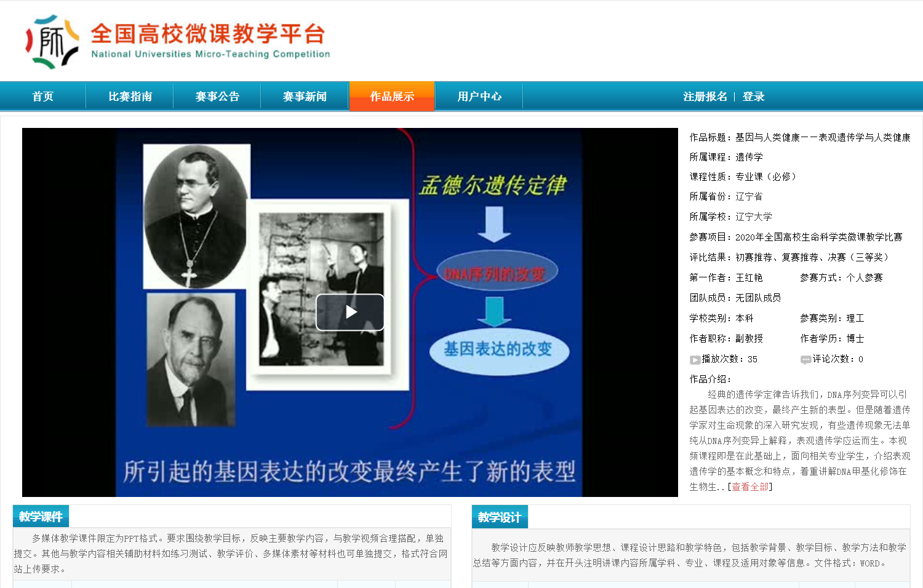
Task: Click the 注册报名 registration link
Action: click(705, 97)
